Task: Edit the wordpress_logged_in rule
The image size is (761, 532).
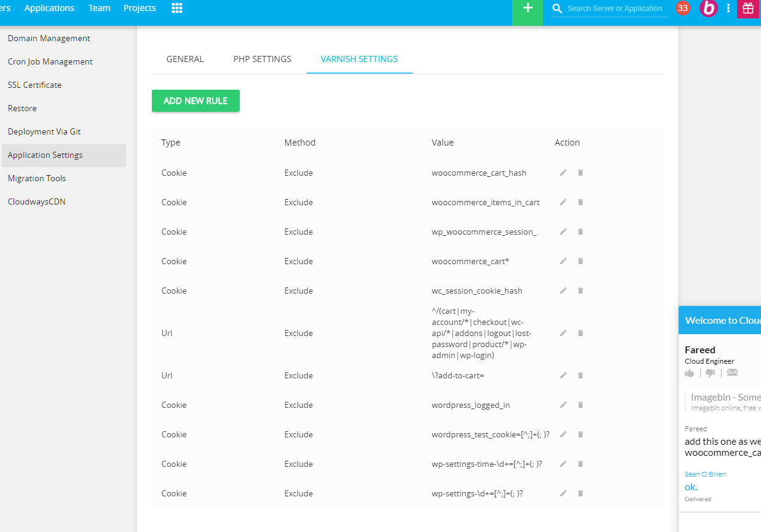Action: click(x=563, y=405)
